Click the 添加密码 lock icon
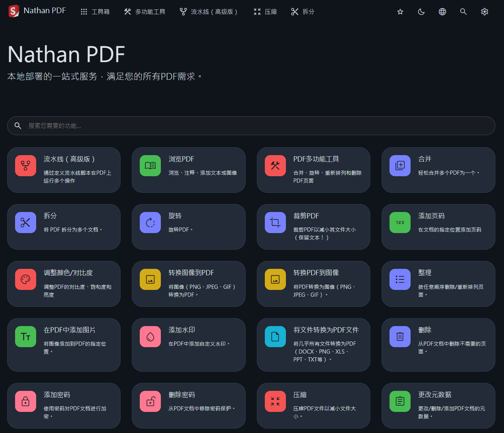The height and width of the screenshot is (433, 504). [26, 401]
